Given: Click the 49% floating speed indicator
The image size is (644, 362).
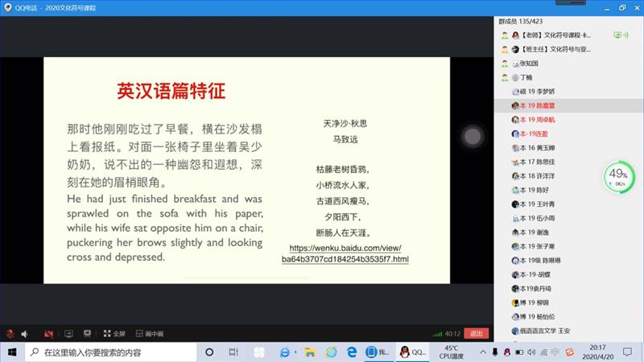Looking at the screenshot, I should point(617,177).
